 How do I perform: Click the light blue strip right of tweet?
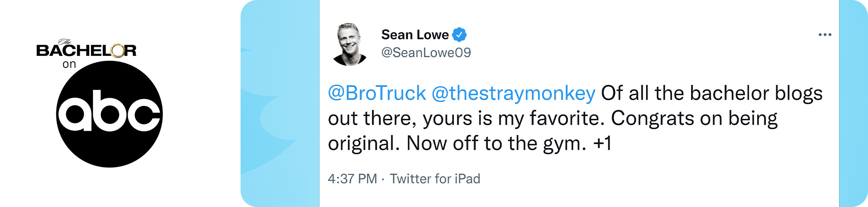(853, 103)
